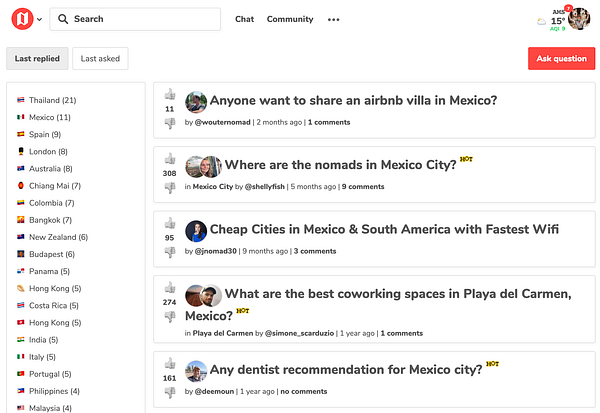600x413 pixels.
Task: Visit @shellyfish's profile link
Action: pyautogui.click(x=264, y=186)
